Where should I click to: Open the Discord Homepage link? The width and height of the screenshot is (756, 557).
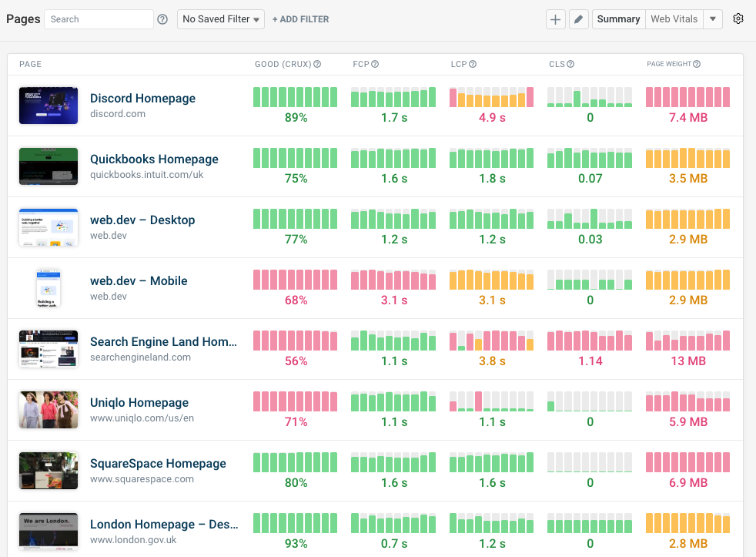142,98
